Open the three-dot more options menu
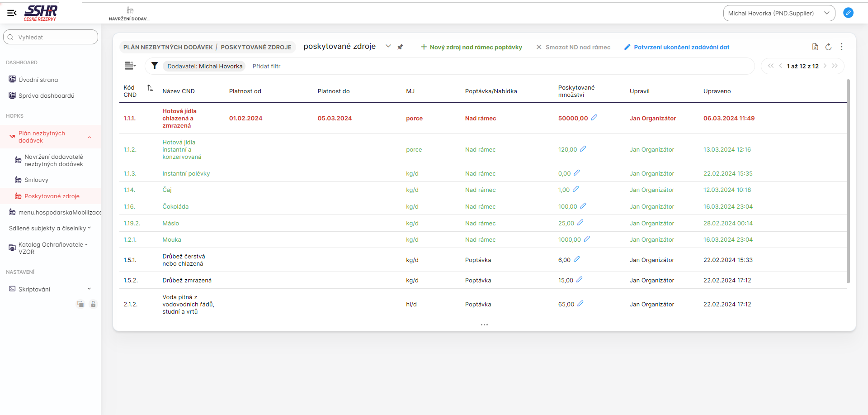The image size is (868, 415). 841,47
